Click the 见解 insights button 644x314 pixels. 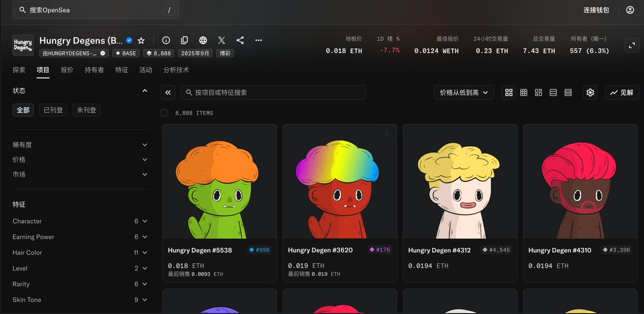coord(622,92)
